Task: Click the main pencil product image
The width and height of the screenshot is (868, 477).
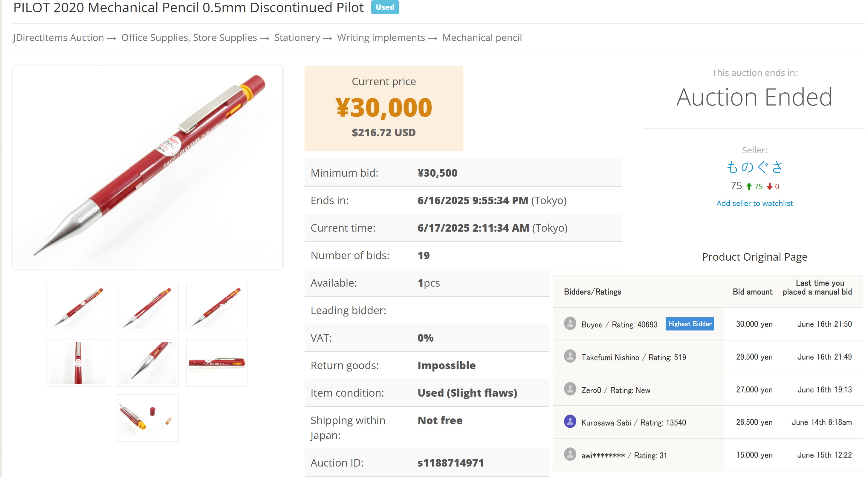Action: tap(148, 167)
